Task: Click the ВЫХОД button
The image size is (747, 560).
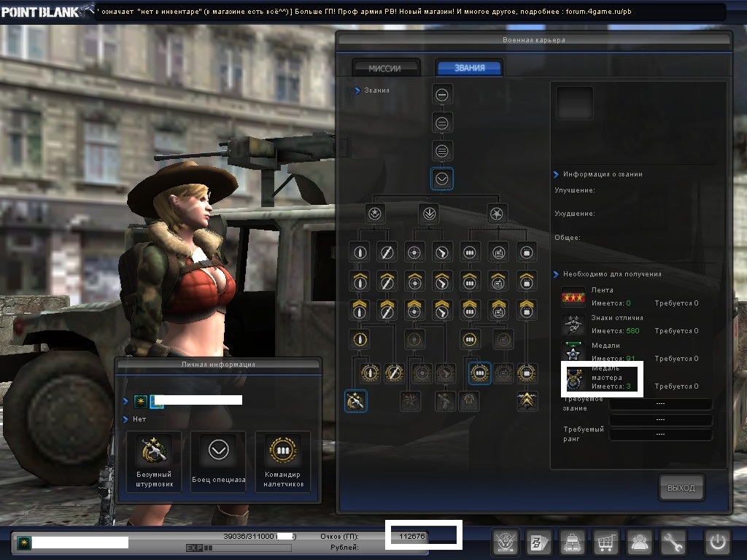Action: click(x=681, y=488)
